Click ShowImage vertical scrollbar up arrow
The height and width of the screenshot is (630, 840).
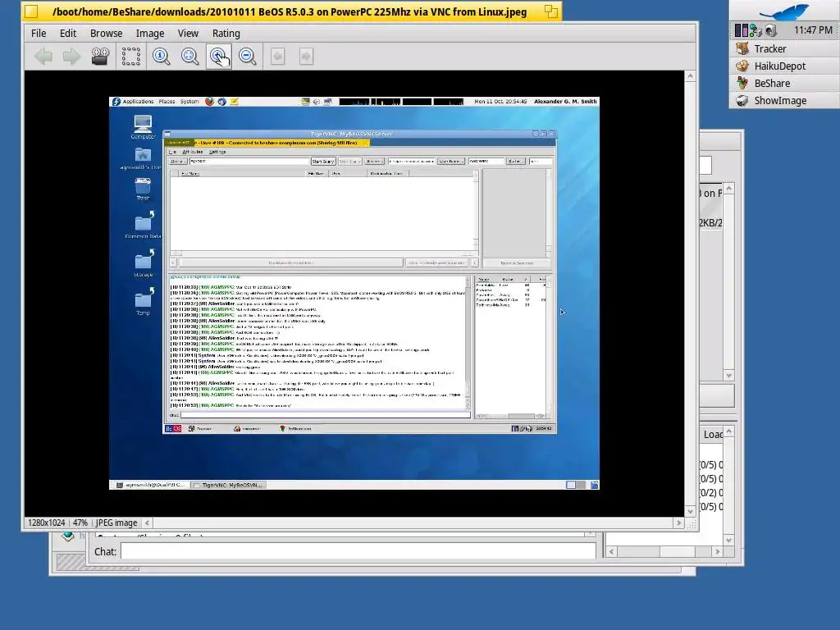pyautogui.click(x=691, y=76)
